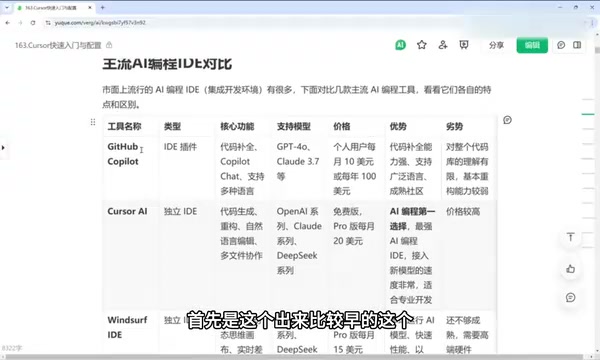This screenshot has width=600, height=360.
Task: Grab the table drag handle dots
Action: click(x=93, y=122)
